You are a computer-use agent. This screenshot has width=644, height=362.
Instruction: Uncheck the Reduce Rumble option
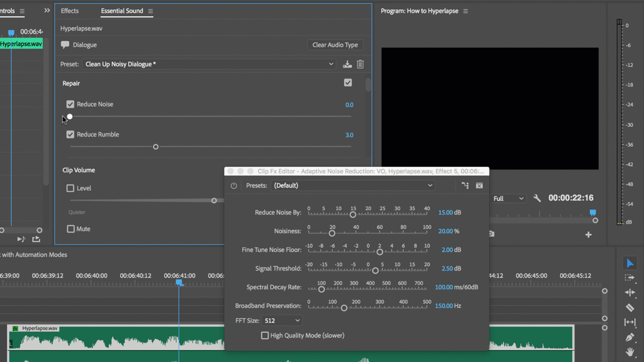[70, 135]
